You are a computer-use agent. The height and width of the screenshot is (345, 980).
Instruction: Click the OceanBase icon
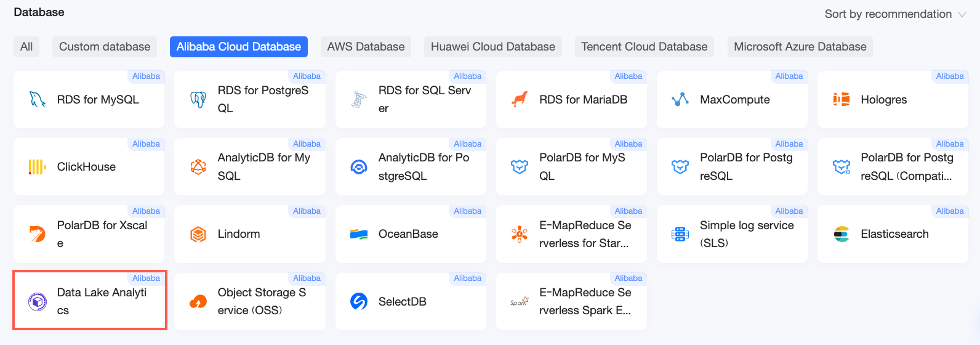point(359,234)
